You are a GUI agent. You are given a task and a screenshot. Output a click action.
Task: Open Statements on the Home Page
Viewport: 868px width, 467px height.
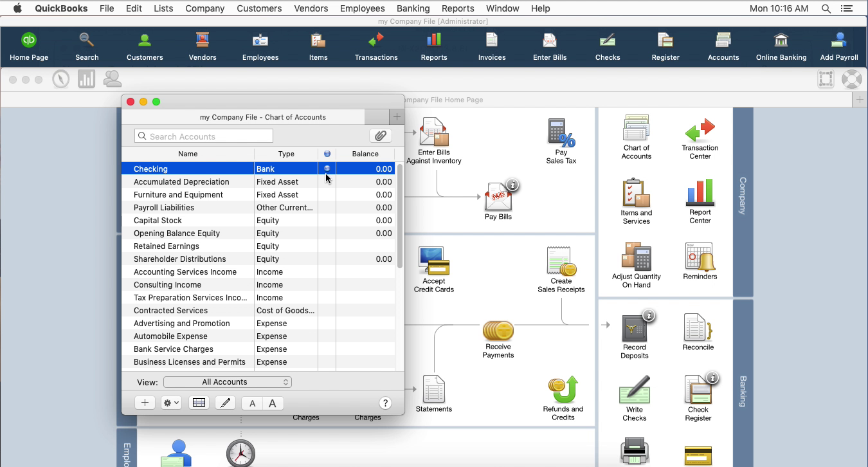tap(434, 394)
